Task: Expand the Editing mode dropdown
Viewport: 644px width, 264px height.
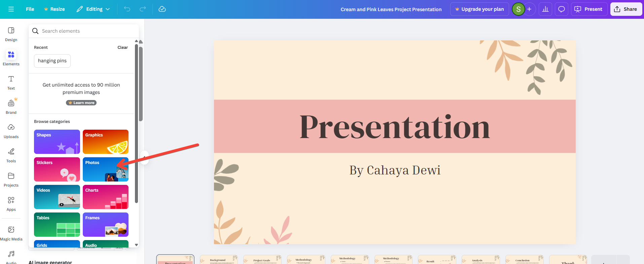Action: tap(93, 9)
